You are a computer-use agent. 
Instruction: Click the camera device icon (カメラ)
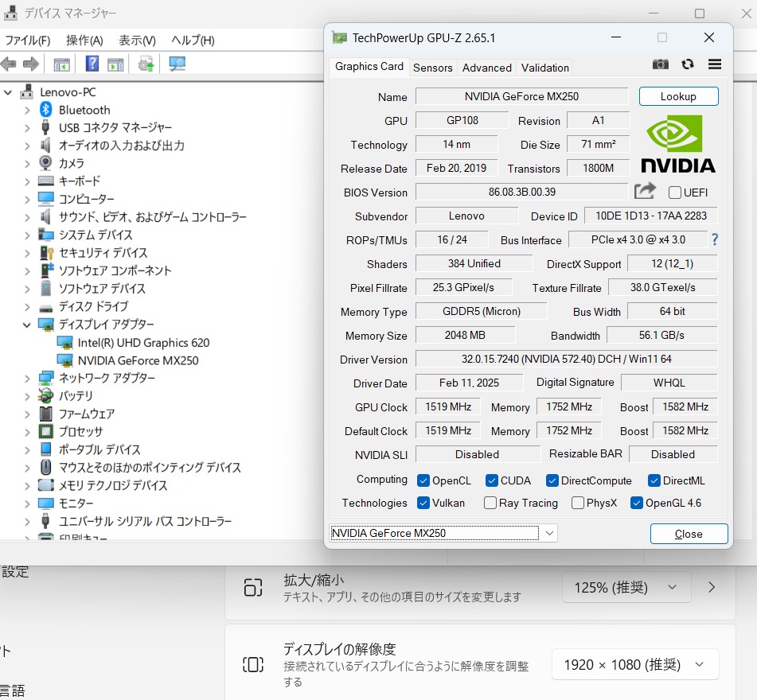(45, 163)
